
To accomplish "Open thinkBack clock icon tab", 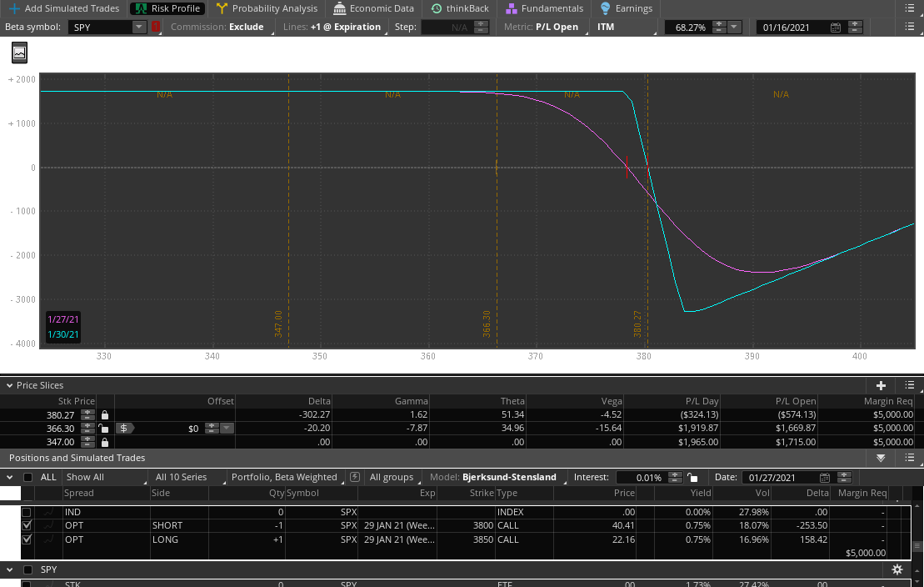I will tap(437, 8).
